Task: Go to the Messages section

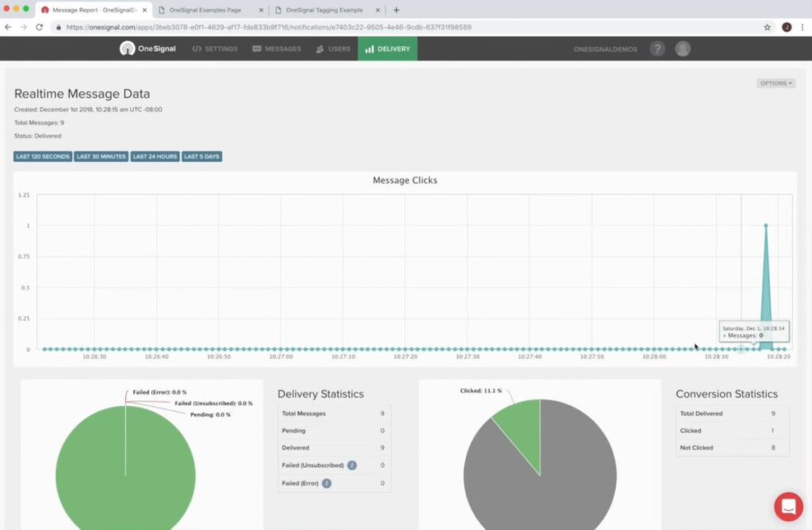Action: coord(277,48)
